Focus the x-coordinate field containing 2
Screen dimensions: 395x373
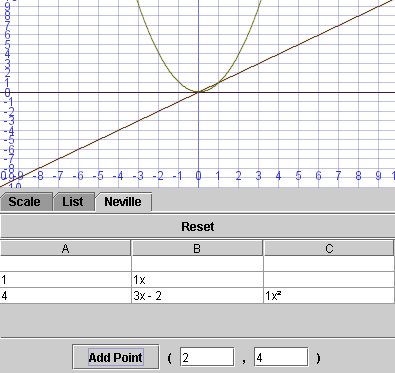[x=207, y=357]
